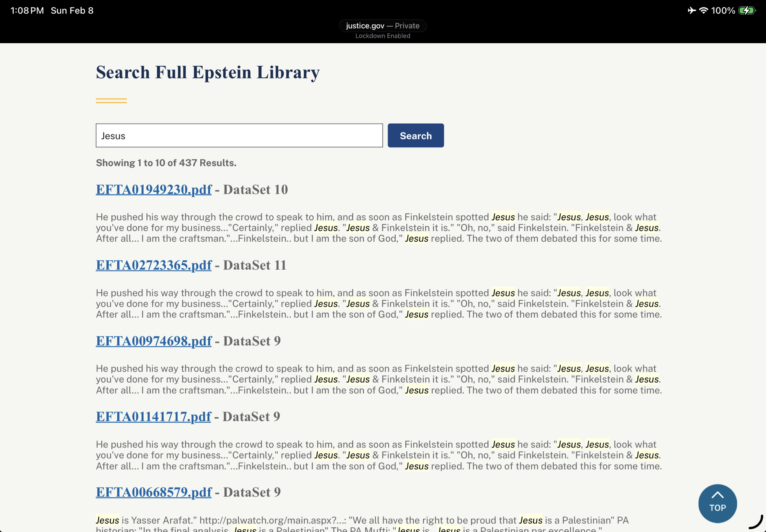The height and width of the screenshot is (532, 766).
Task: Open EFTA01949230.pdf link
Action: click(x=154, y=189)
